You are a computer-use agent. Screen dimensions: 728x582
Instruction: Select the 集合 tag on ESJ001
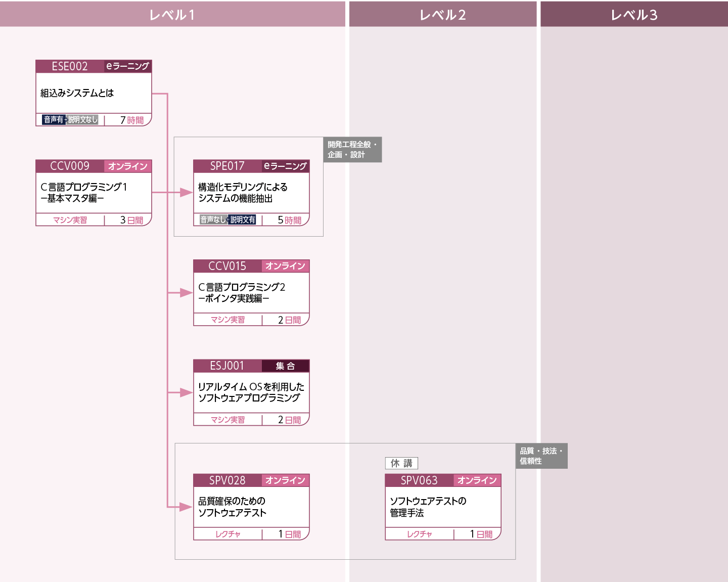pyautogui.click(x=286, y=366)
